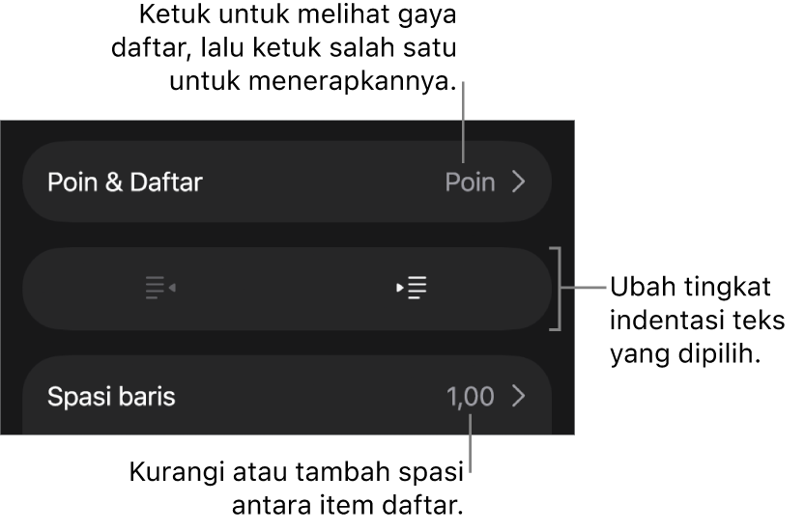
Task: Click the 'Spasi baris' label
Action: (x=111, y=397)
